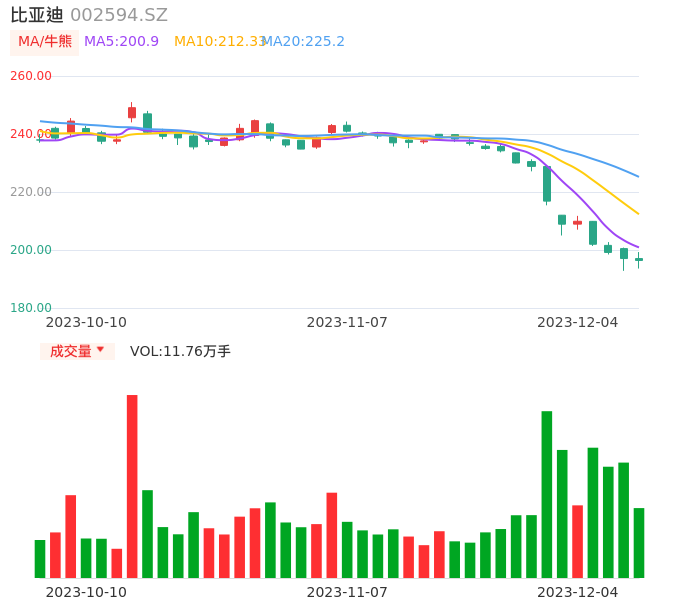686x606 pixels.
Task: Click the 2023-11-07 date under the volume chart
Action: pos(347,592)
